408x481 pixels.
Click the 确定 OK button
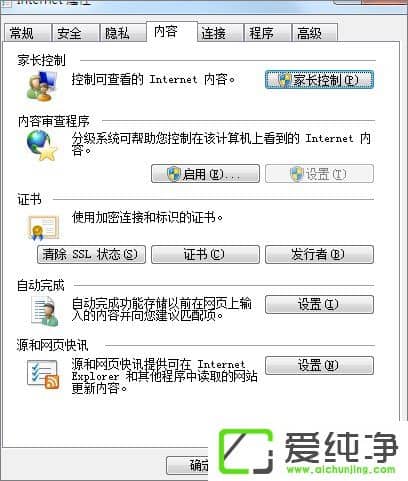coord(188,465)
